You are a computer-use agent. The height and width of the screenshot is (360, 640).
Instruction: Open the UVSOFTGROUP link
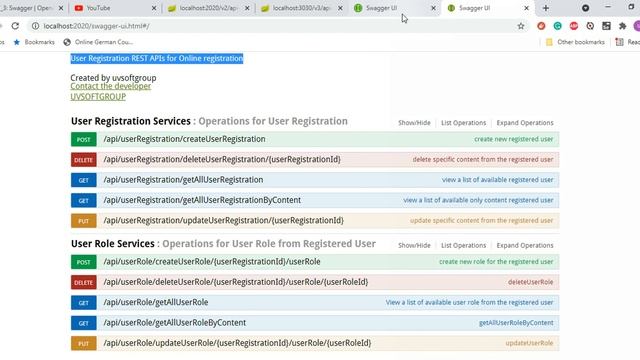tap(98, 97)
